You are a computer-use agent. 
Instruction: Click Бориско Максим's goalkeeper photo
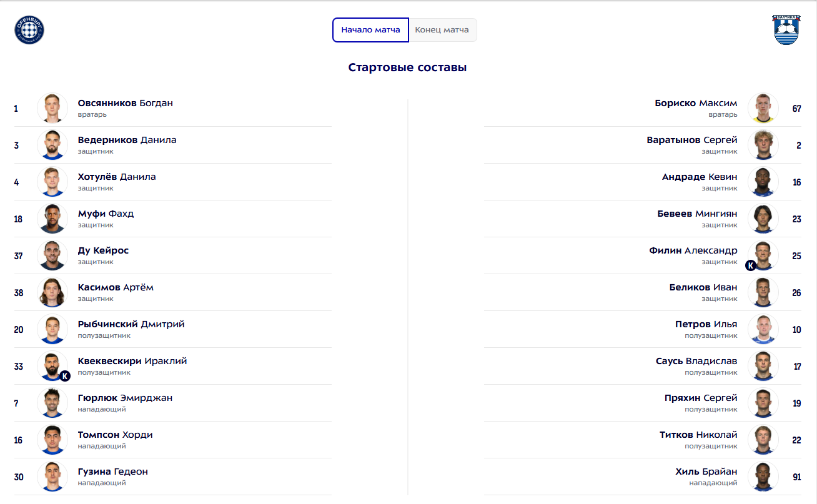tap(763, 109)
